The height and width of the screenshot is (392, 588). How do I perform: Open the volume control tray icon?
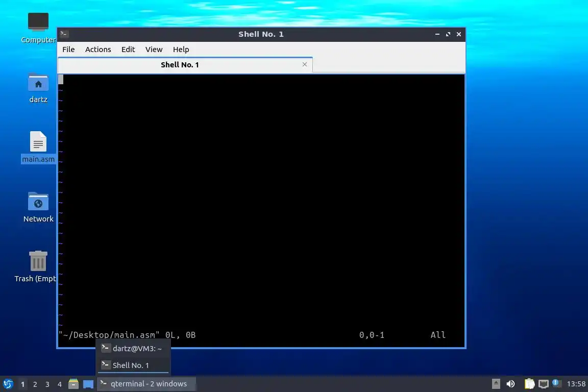coord(510,384)
